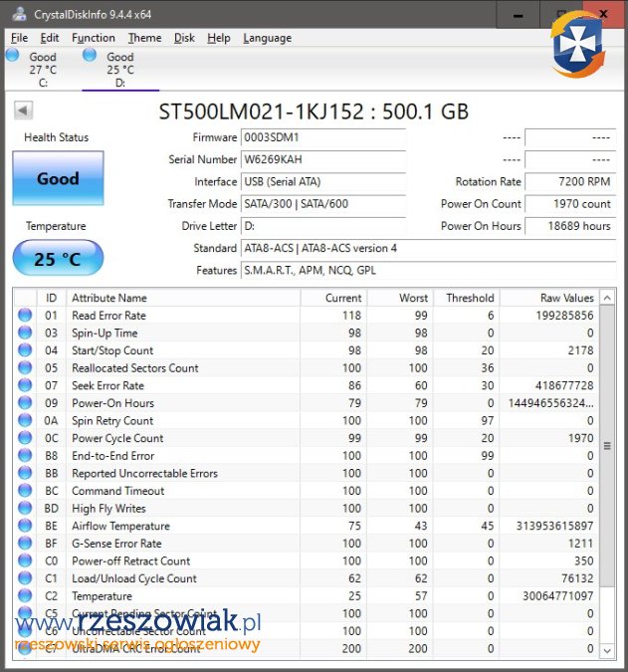628x672 pixels.
Task: Go to previous disk arrow button
Action: click(23, 111)
